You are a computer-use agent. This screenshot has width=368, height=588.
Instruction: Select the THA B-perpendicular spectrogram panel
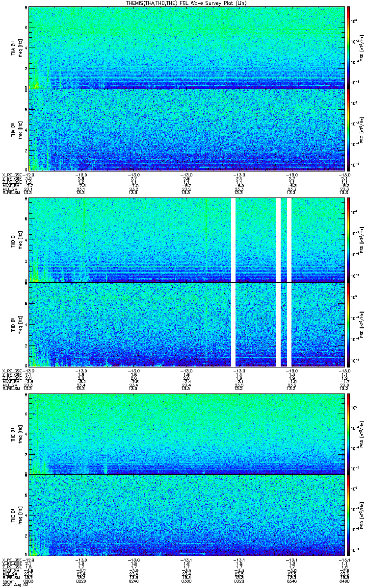point(186,47)
